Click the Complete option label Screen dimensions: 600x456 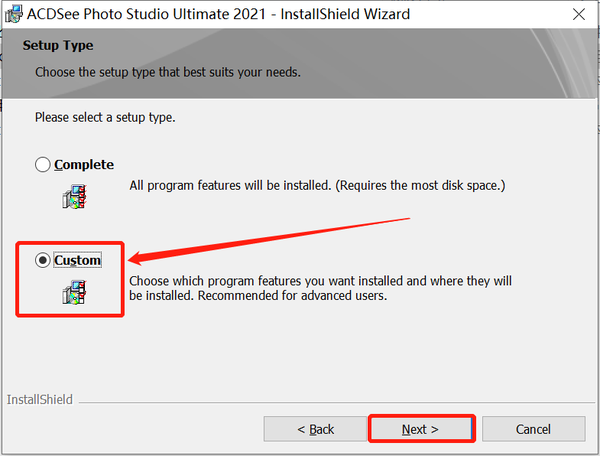(84, 165)
